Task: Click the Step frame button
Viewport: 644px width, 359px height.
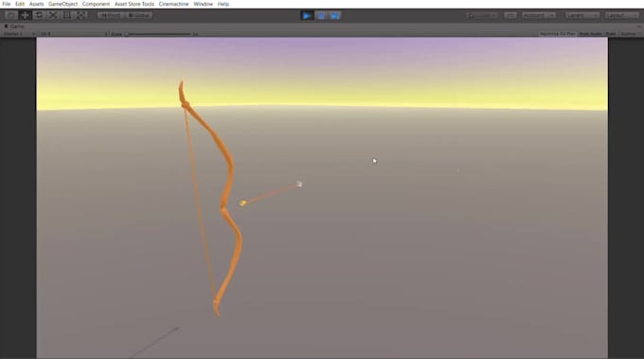Action: pyautogui.click(x=335, y=15)
